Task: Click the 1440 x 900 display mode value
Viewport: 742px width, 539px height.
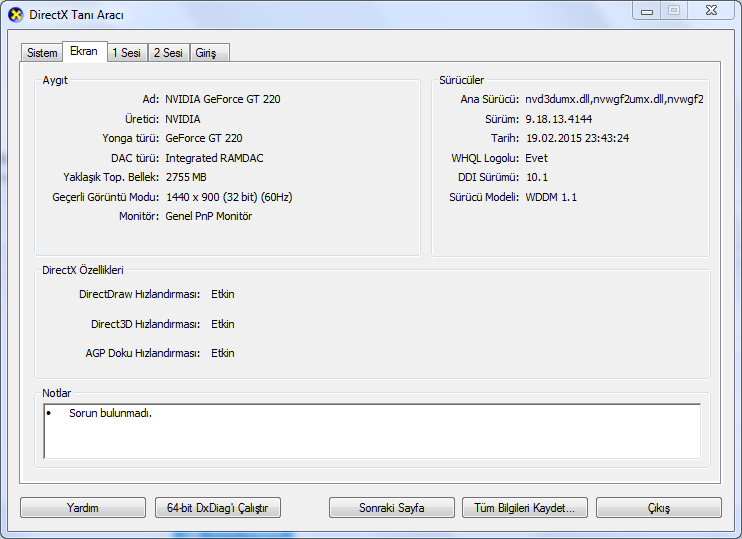Action: 229,197
